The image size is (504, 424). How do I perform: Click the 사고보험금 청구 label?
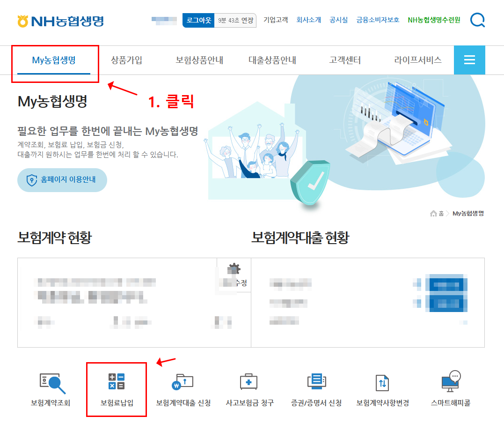point(250,403)
